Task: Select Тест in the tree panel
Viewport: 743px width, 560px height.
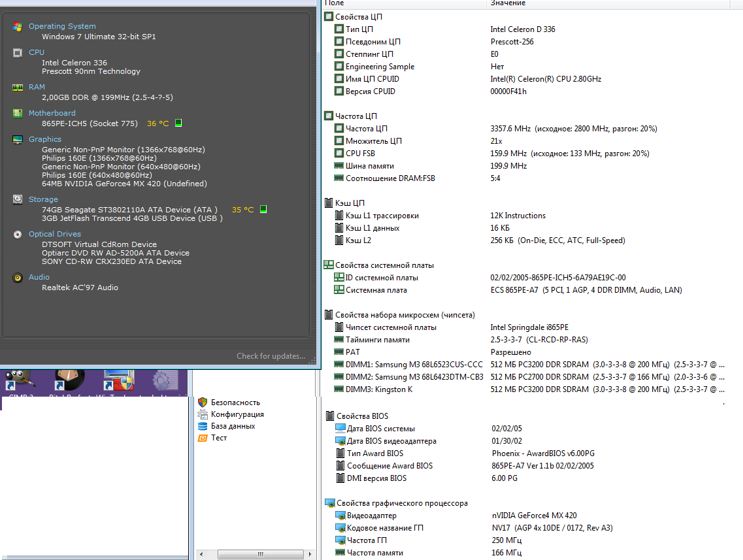Action: click(219, 438)
